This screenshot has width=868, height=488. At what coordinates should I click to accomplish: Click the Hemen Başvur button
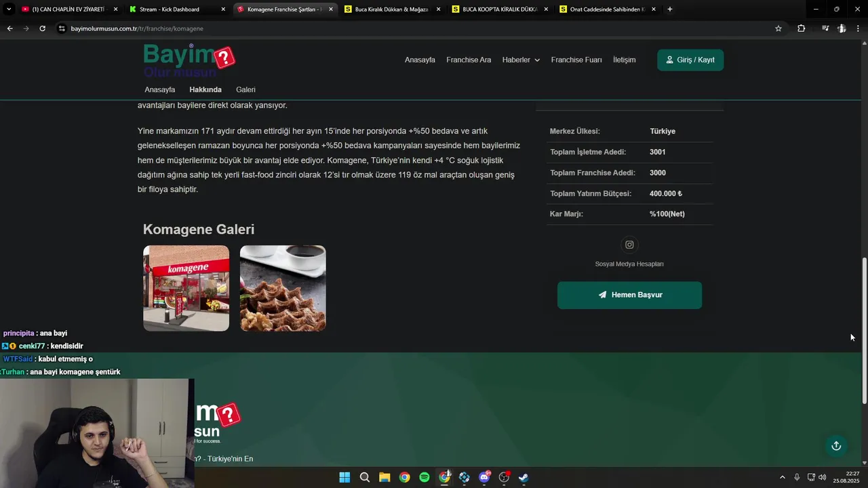[x=629, y=295]
